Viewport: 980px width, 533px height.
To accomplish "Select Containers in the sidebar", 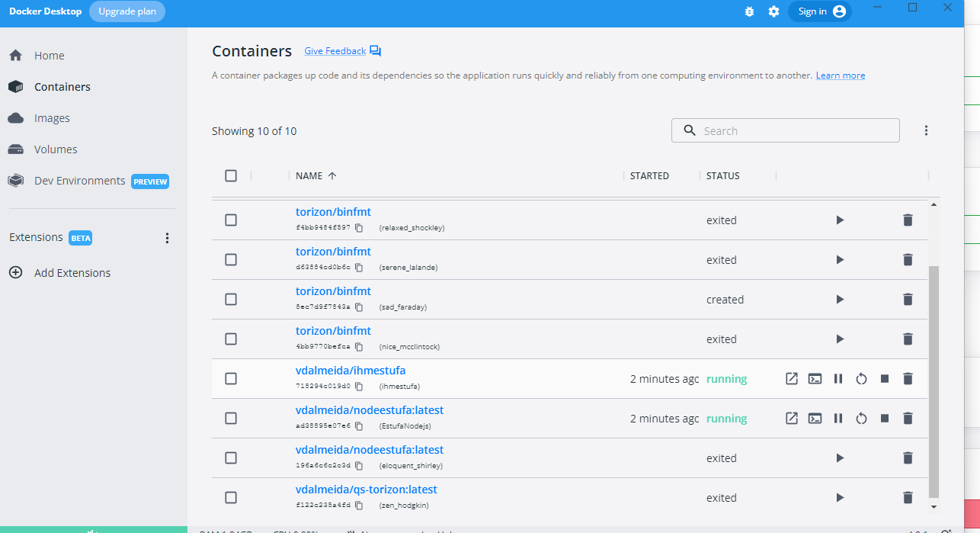I will coord(62,87).
